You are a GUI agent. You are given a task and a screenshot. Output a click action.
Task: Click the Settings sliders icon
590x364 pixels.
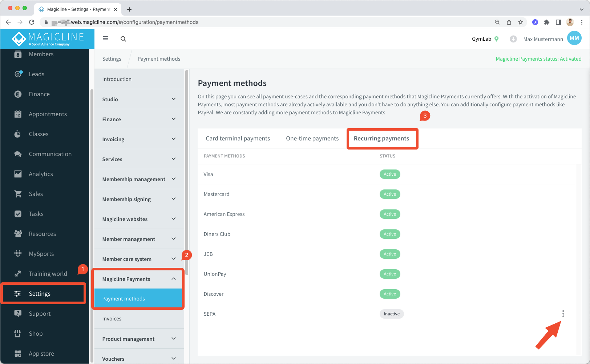pyautogui.click(x=17, y=294)
